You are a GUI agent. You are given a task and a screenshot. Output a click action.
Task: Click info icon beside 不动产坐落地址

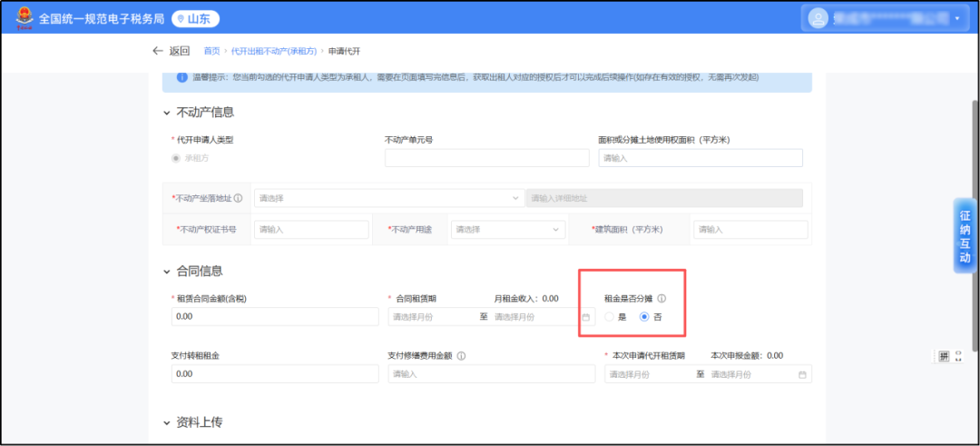tap(239, 198)
